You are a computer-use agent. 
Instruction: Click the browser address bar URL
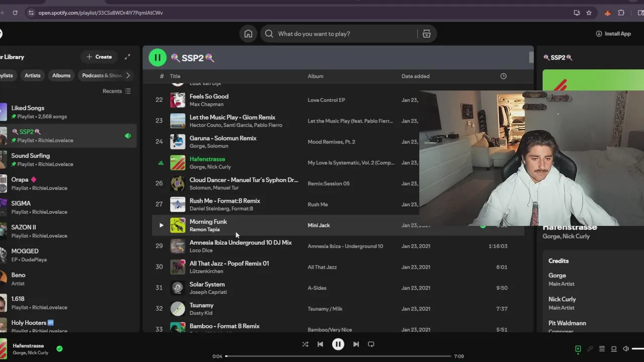tap(101, 13)
